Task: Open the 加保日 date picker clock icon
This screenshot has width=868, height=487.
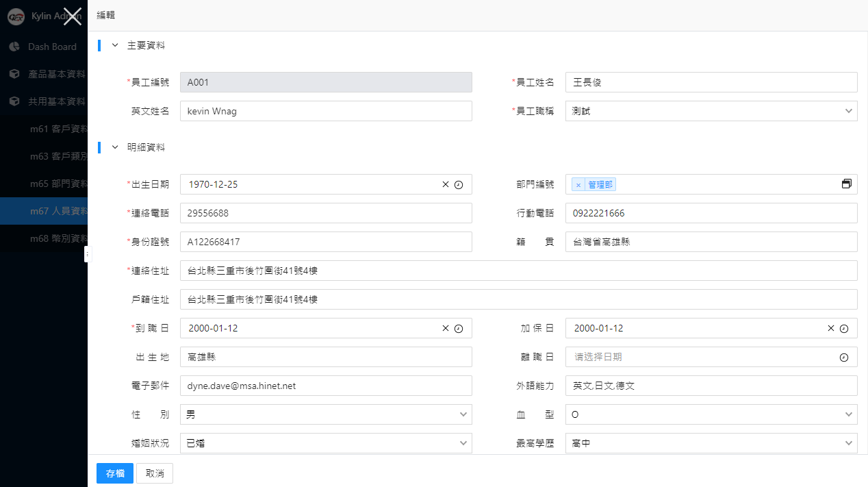Action: click(x=844, y=328)
